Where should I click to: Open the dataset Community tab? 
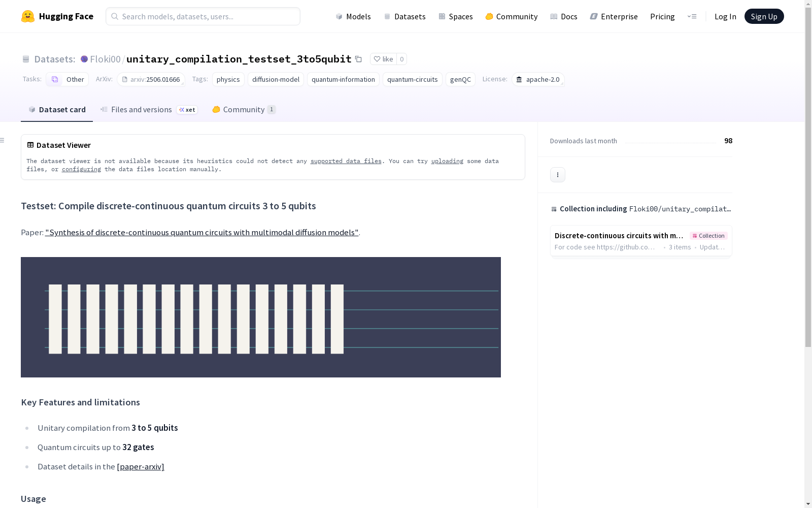pos(244,109)
